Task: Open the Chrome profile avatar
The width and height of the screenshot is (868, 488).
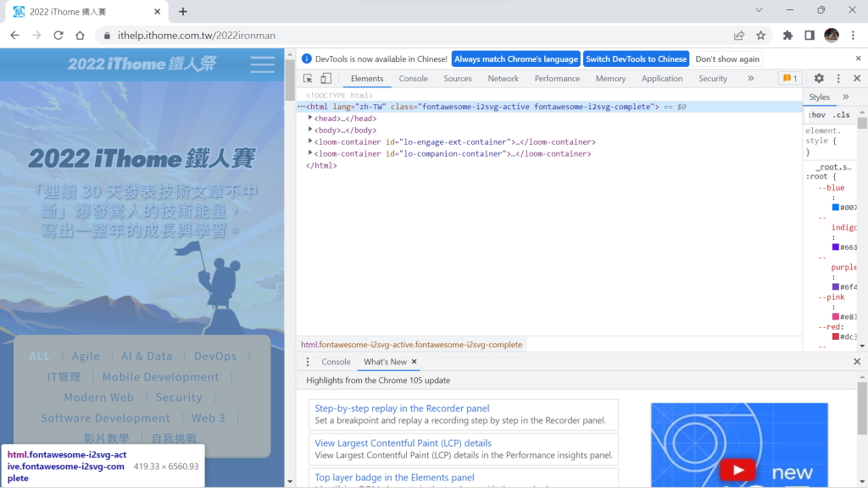Action: pyautogui.click(x=832, y=36)
